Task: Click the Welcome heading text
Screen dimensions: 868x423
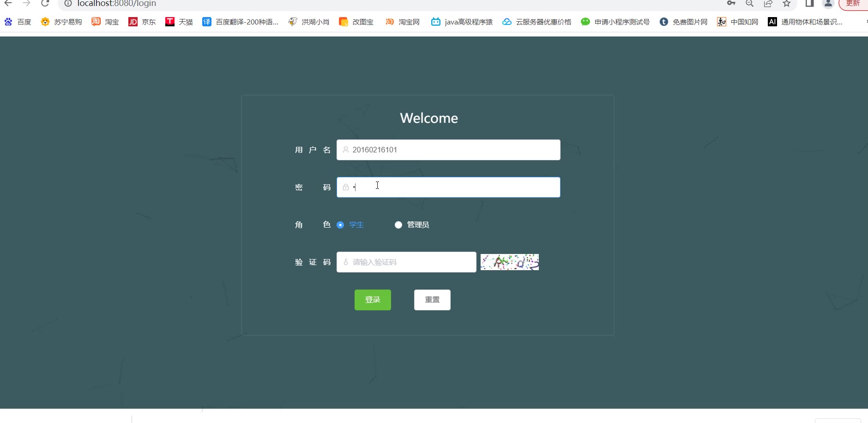Action: click(429, 118)
